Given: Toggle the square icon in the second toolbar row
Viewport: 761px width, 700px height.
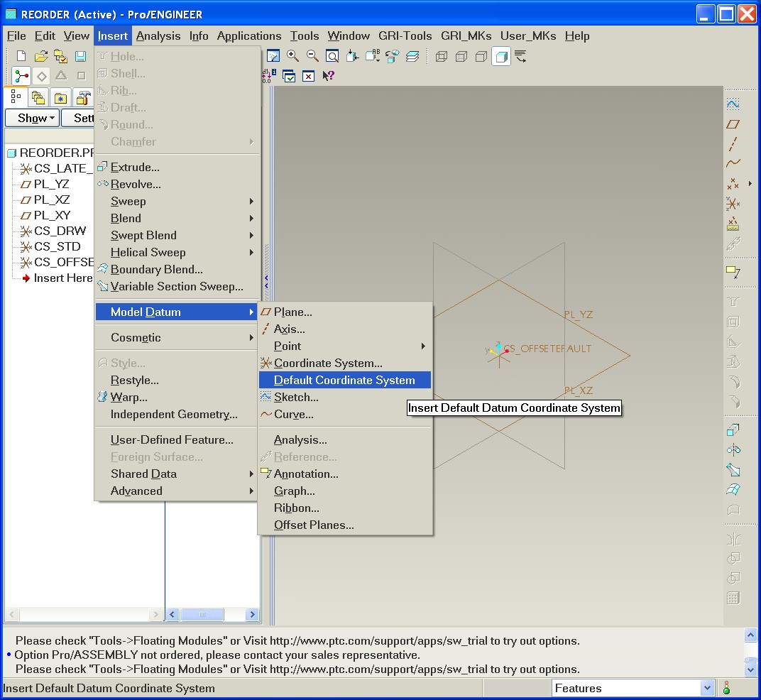Looking at the screenshot, I should click(x=81, y=76).
